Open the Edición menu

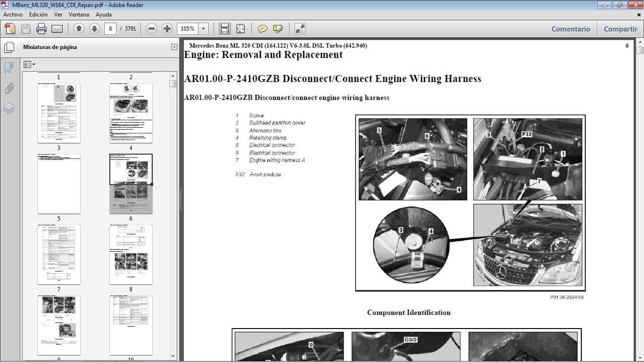(38, 15)
